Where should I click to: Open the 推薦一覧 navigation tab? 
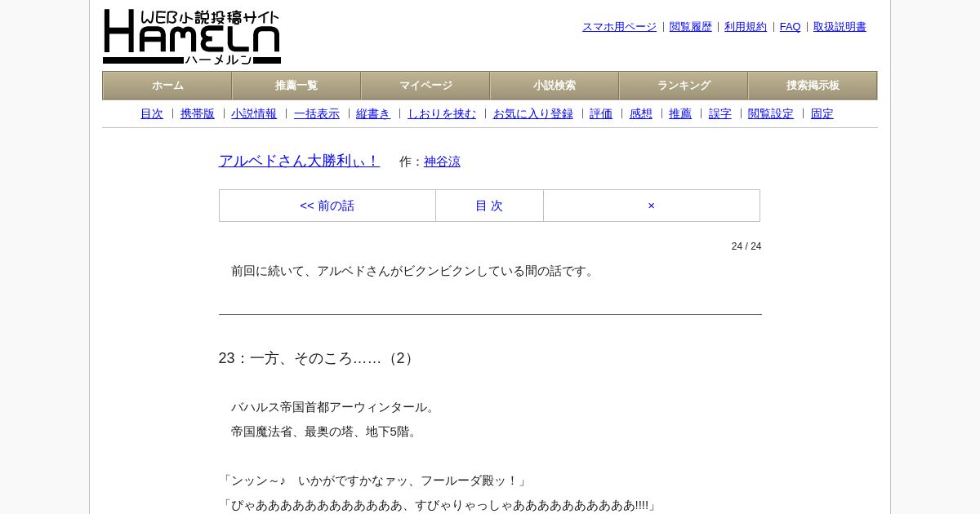tap(296, 86)
